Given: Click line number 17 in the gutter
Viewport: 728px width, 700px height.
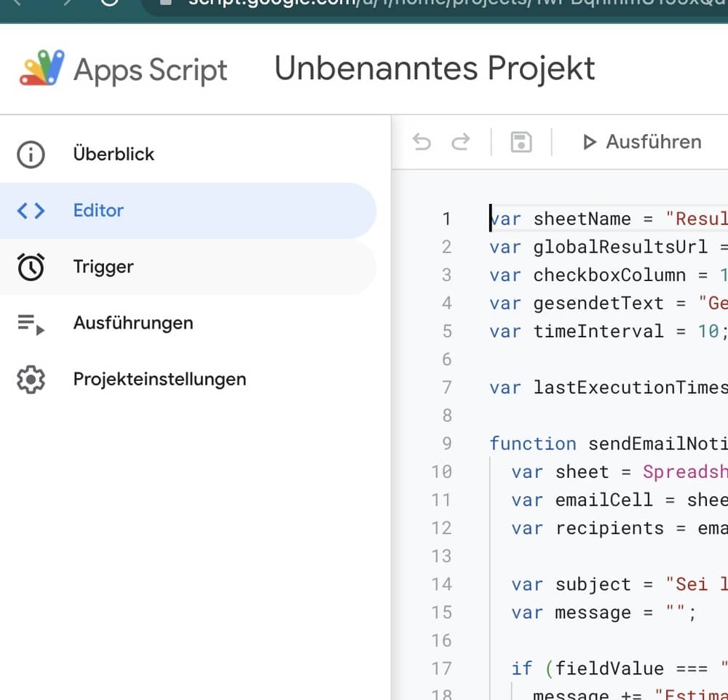Looking at the screenshot, I should 441,669.
